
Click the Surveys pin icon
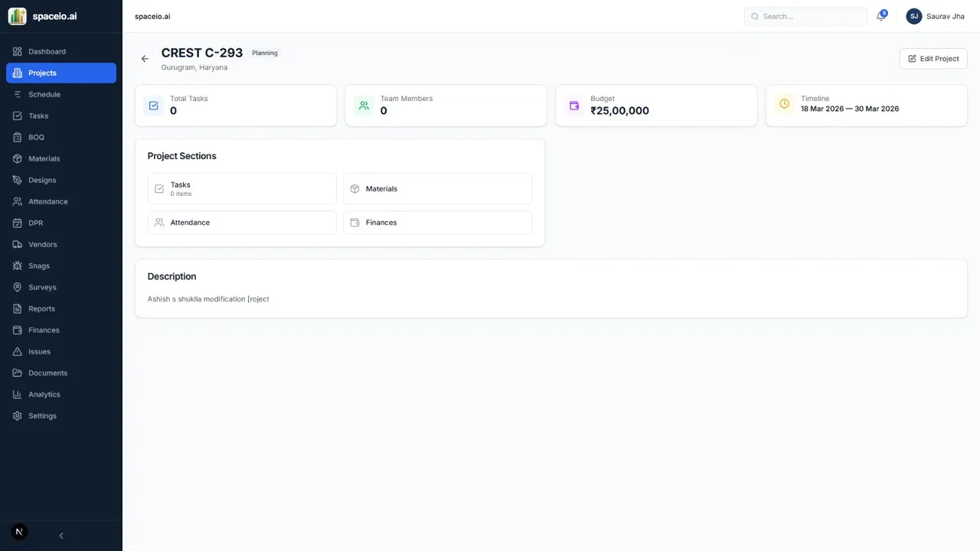(x=18, y=287)
